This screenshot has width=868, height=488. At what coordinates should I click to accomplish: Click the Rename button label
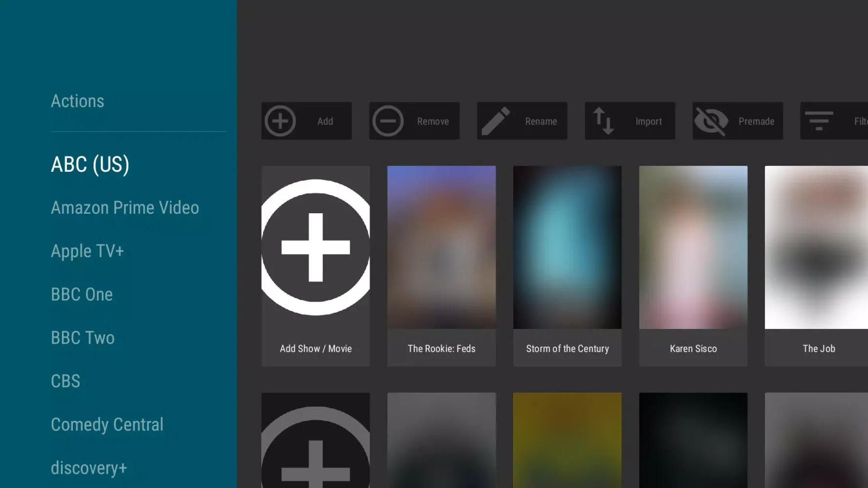[541, 122]
